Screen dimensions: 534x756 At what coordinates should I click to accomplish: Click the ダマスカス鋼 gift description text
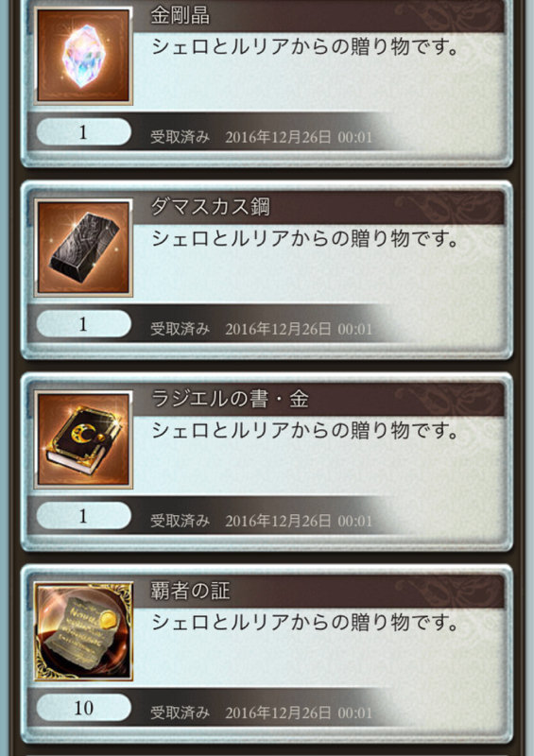click(305, 239)
